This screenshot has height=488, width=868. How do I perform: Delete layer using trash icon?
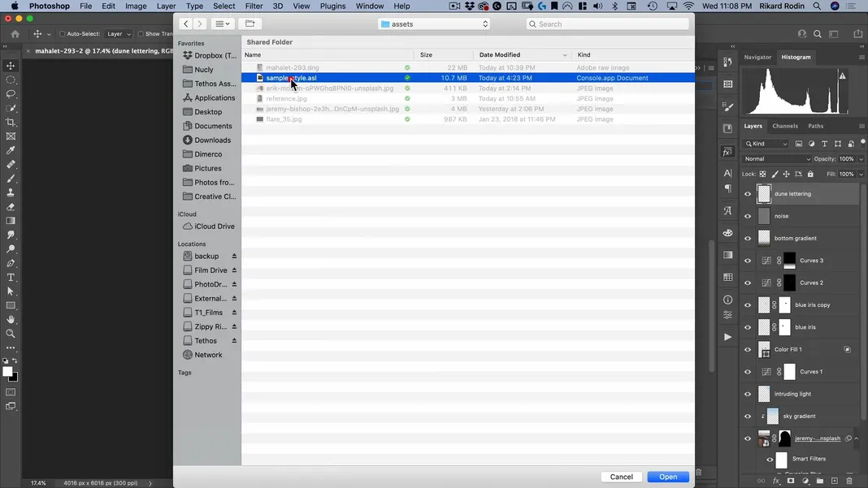[849, 482]
